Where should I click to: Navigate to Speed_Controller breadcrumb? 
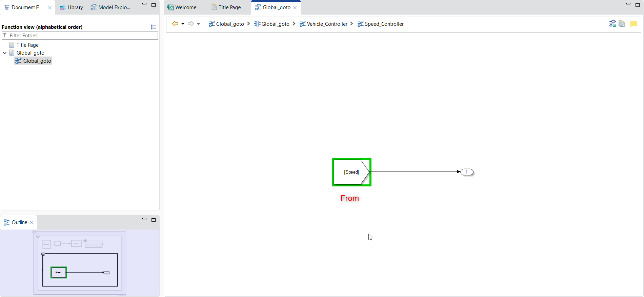point(381,24)
